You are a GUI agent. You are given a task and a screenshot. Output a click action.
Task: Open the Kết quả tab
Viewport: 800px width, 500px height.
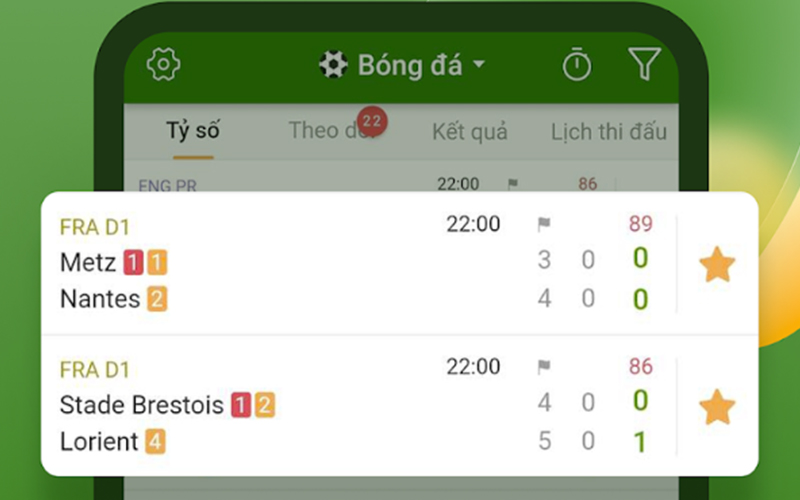coord(470,131)
